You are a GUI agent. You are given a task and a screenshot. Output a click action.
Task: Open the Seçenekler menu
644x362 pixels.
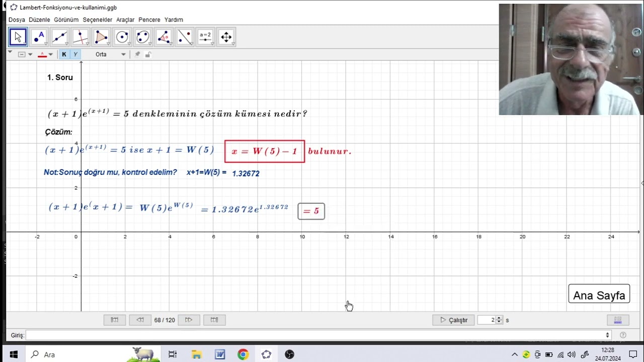pyautogui.click(x=98, y=20)
